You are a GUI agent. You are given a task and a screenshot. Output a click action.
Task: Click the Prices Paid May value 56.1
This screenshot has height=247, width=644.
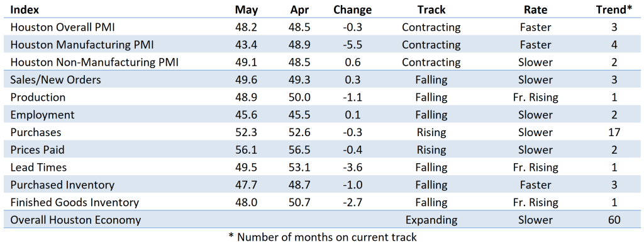246,150
